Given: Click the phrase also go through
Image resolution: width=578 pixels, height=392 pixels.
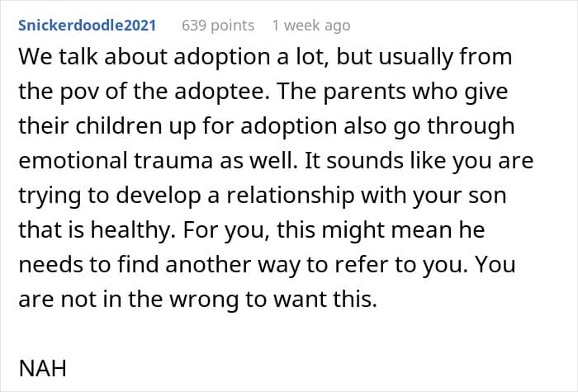Looking at the screenshot, I should click(x=429, y=126).
